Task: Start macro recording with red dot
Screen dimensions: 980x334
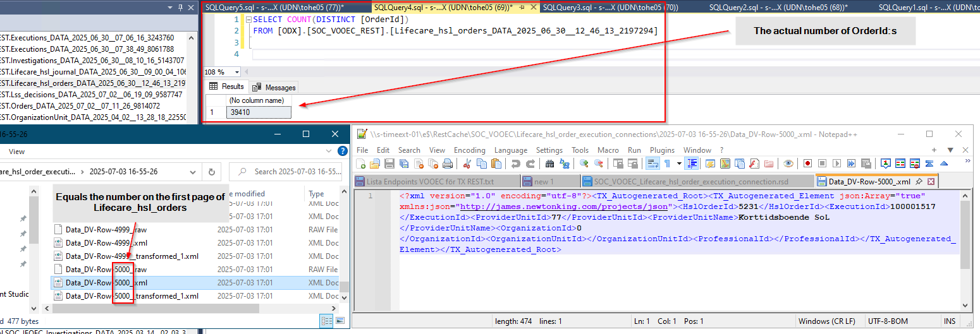Action: click(807, 164)
